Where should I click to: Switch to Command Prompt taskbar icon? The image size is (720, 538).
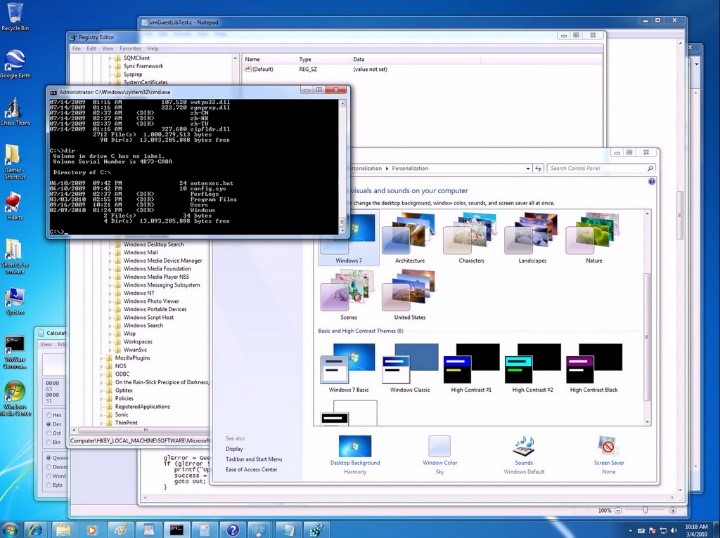pos(177,529)
